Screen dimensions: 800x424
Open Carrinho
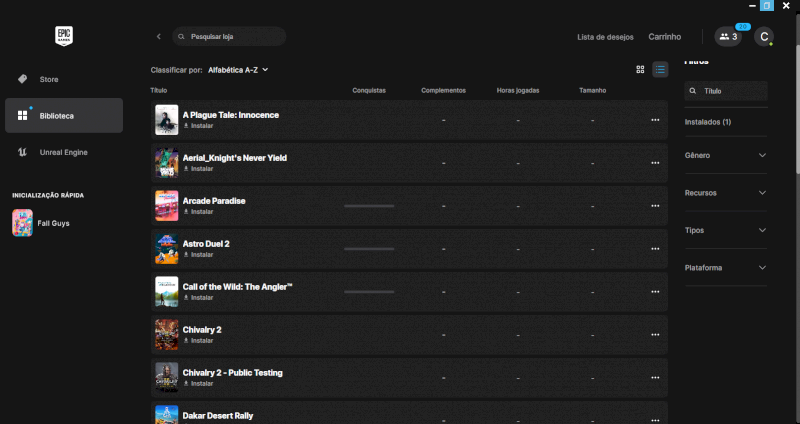pyautogui.click(x=664, y=37)
